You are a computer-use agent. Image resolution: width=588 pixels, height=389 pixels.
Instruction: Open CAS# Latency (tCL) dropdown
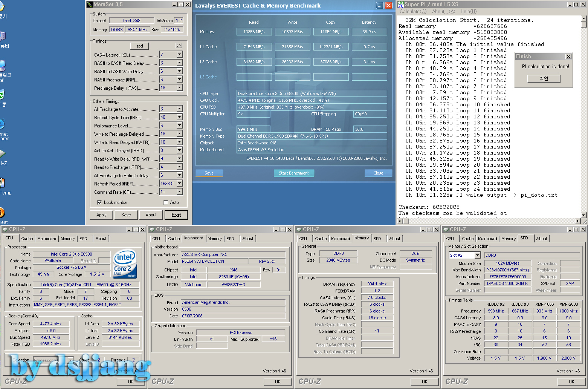click(179, 55)
